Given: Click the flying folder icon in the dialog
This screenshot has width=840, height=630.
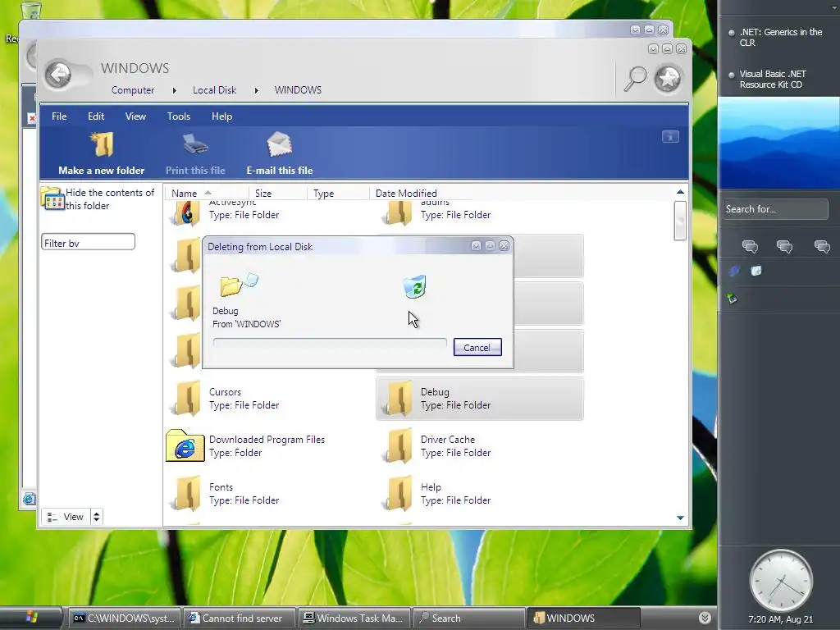Looking at the screenshot, I should coord(239,285).
